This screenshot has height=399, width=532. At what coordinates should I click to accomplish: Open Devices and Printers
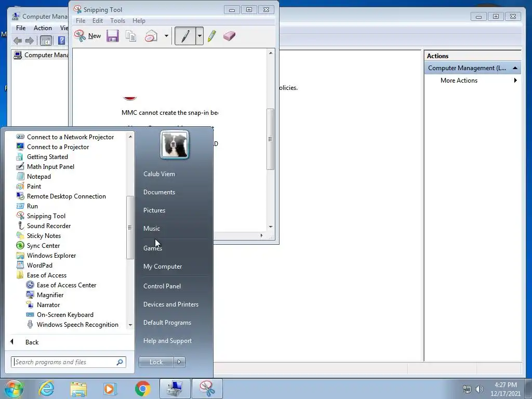point(170,304)
